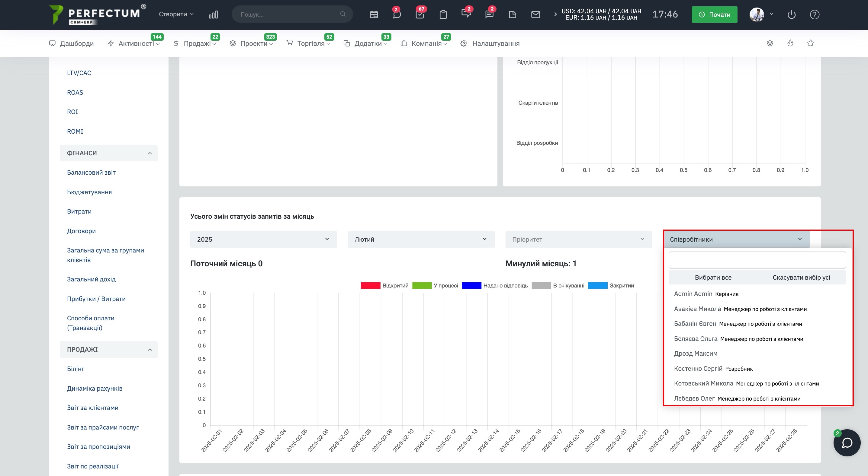
Task: Click the employee search field in dropdown
Action: pos(757,260)
